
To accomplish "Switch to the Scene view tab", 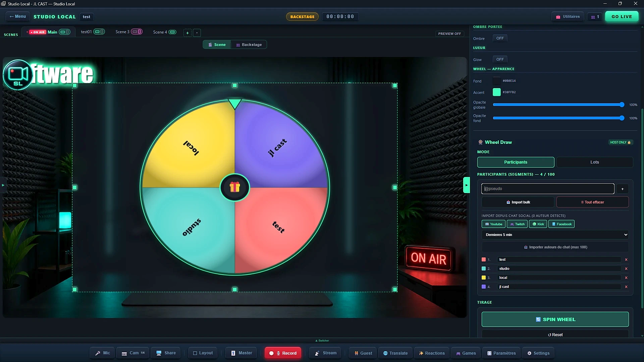I will [217, 45].
